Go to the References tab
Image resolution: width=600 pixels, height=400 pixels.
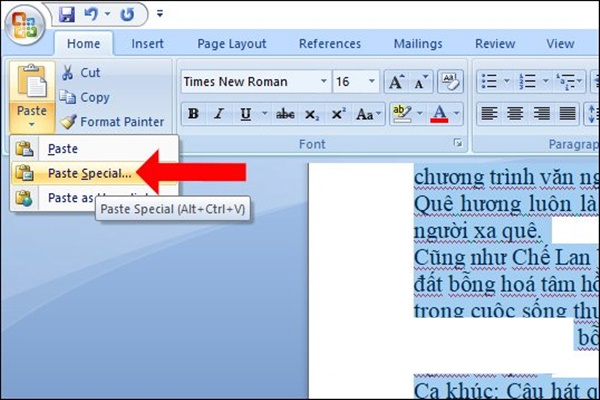coord(330,44)
